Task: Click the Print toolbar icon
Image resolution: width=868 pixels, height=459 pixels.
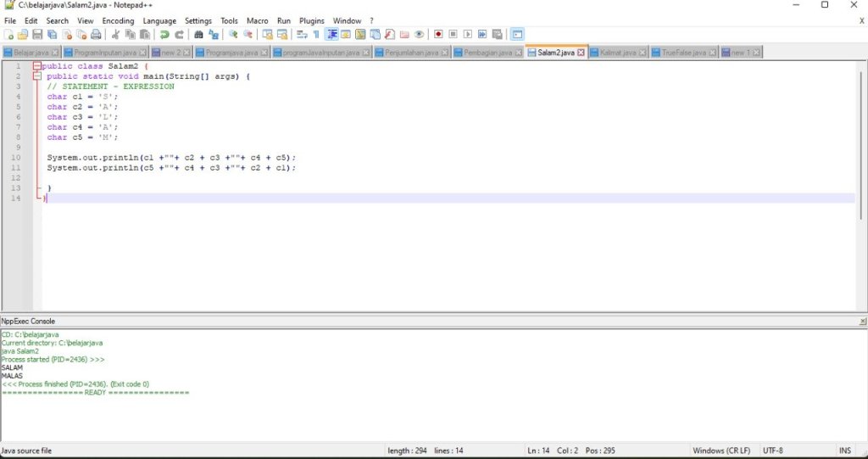Action: coord(97,35)
